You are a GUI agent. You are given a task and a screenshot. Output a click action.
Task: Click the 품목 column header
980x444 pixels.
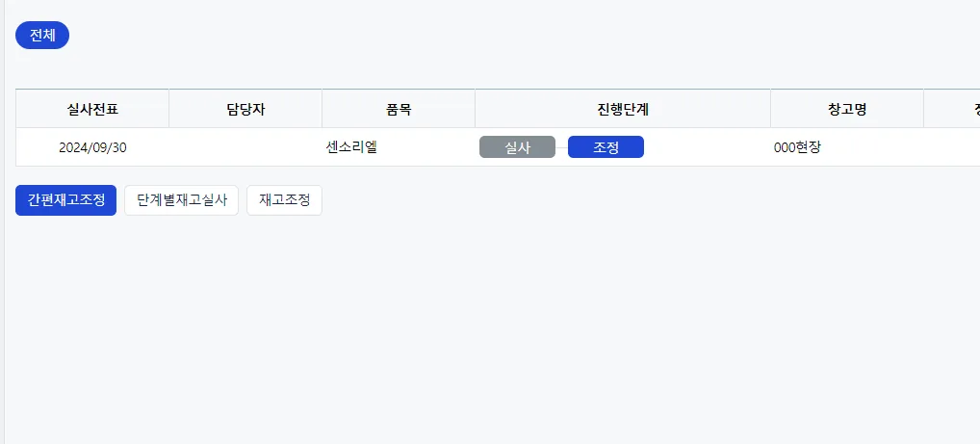pyautogui.click(x=399, y=109)
